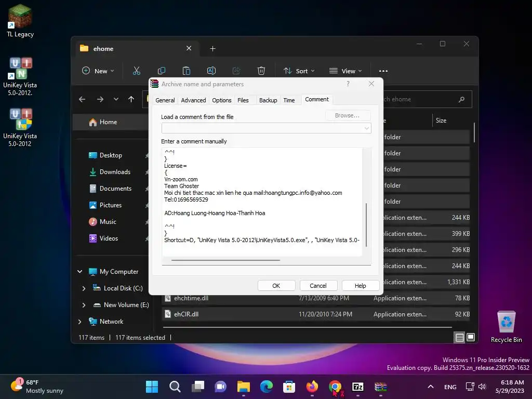Open Microsoft Store from taskbar

coord(289,387)
